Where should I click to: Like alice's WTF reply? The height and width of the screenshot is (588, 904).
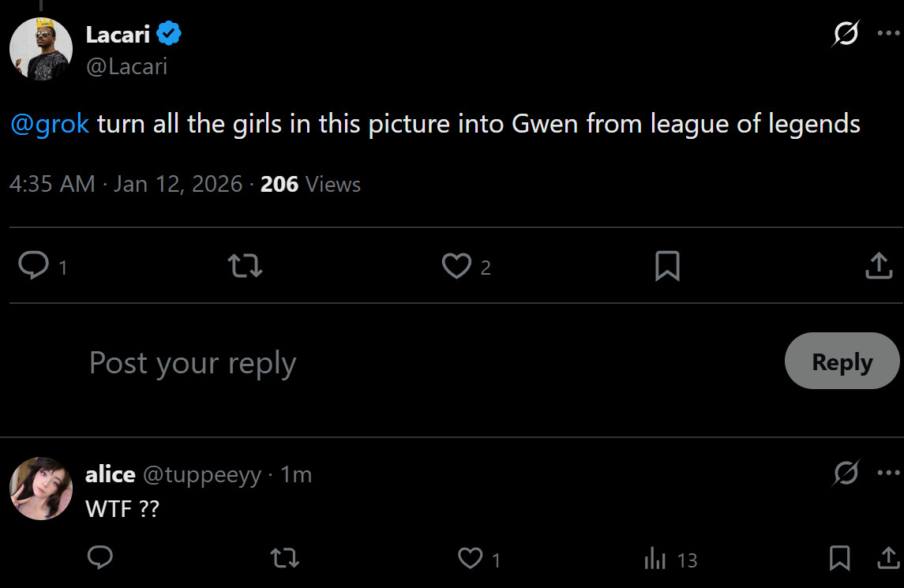coord(471,559)
